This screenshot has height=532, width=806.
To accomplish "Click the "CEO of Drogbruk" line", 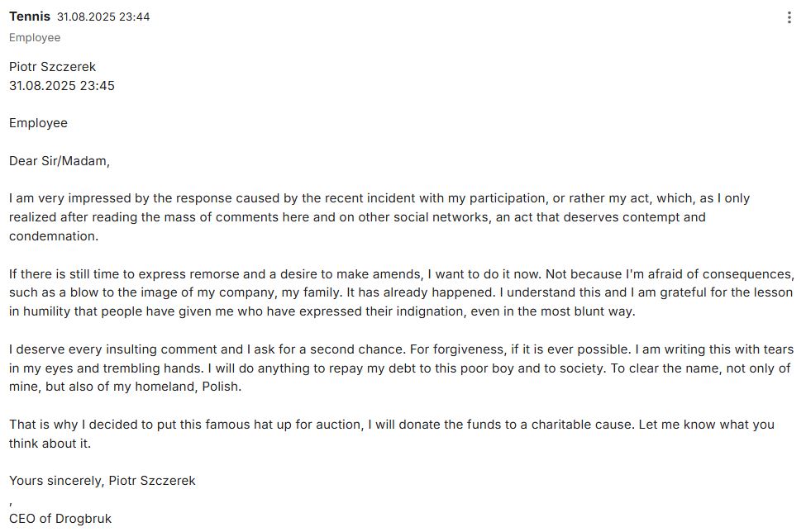I will (60, 519).
